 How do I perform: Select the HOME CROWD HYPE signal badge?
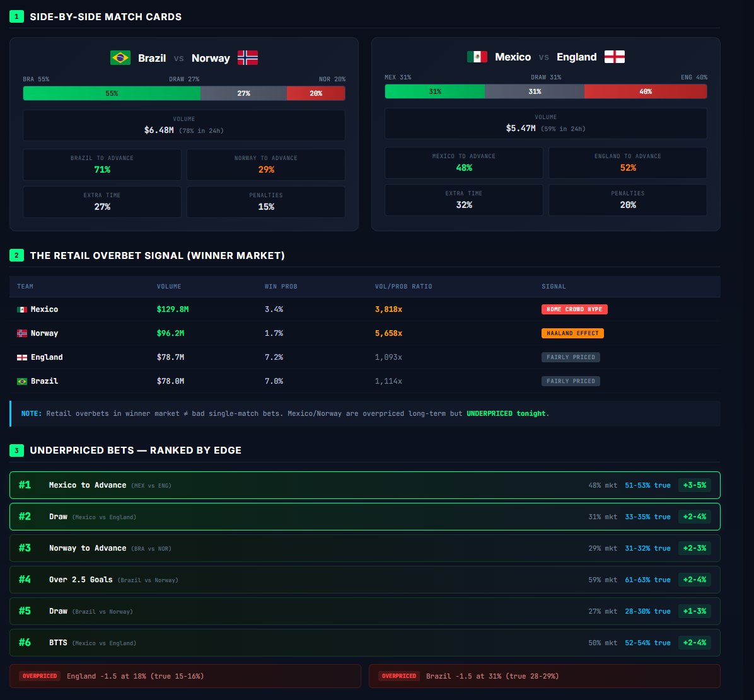pyautogui.click(x=574, y=309)
